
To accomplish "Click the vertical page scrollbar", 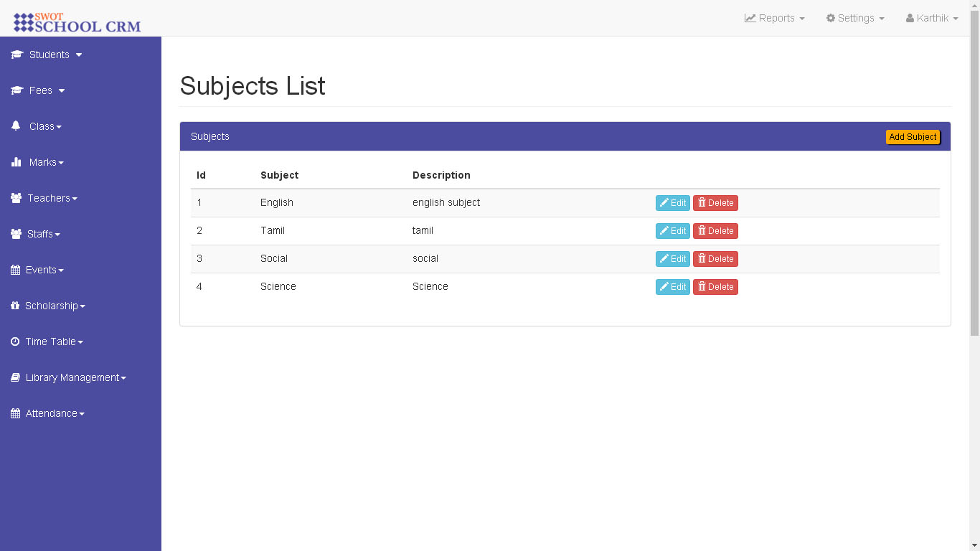I will coord(974,172).
